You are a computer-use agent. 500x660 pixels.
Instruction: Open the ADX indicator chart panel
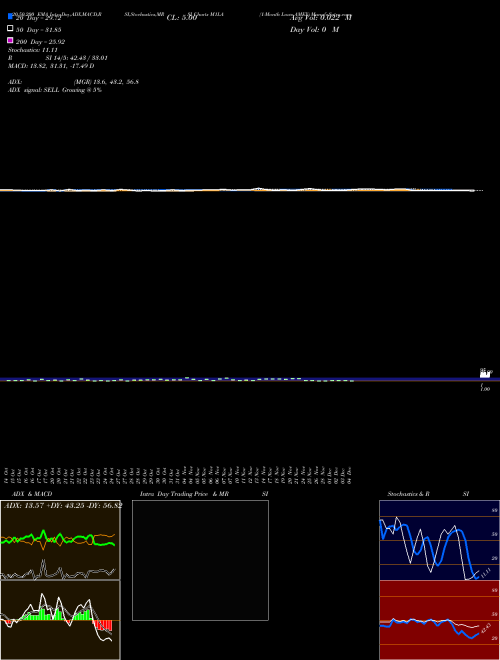click(x=60, y=540)
